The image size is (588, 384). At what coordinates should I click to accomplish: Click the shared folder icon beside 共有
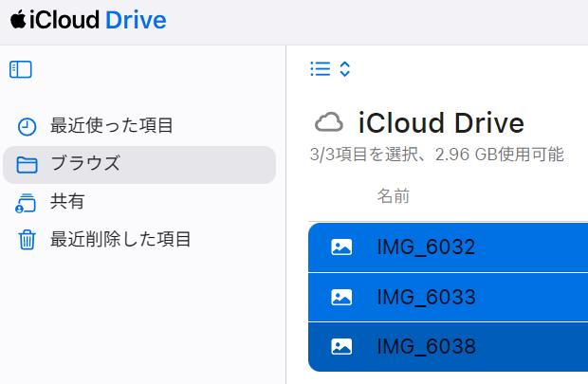[26, 203]
